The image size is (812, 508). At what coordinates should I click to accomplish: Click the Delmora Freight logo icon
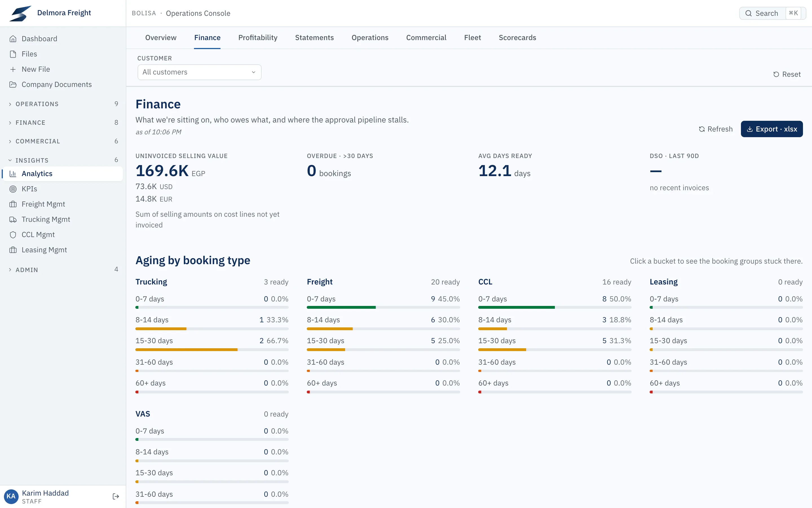[21, 13]
